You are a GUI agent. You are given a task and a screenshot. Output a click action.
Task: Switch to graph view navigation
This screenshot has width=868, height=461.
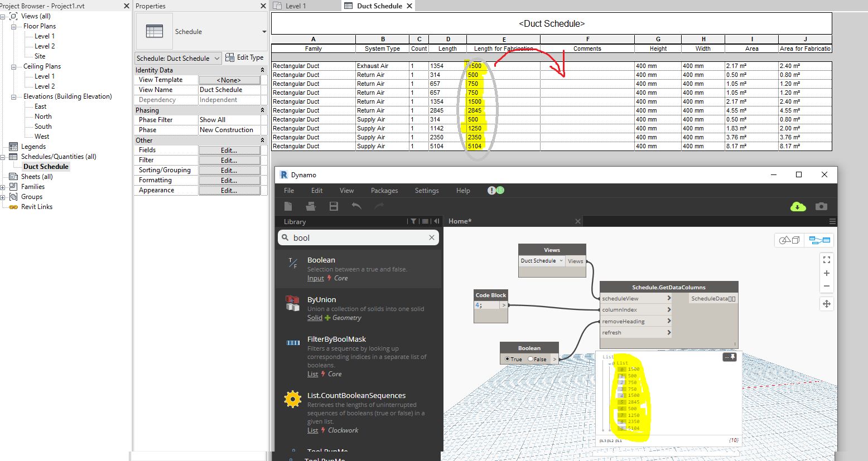tap(819, 240)
